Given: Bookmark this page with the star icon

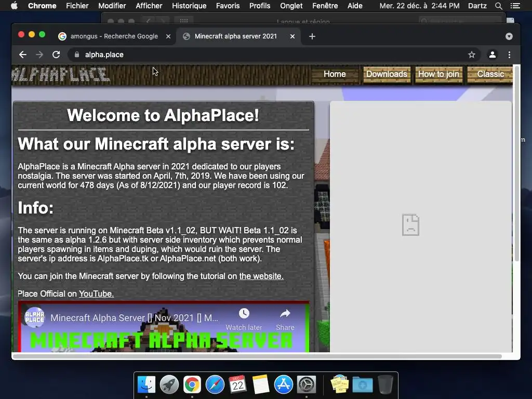Looking at the screenshot, I should [x=472, y=55].
